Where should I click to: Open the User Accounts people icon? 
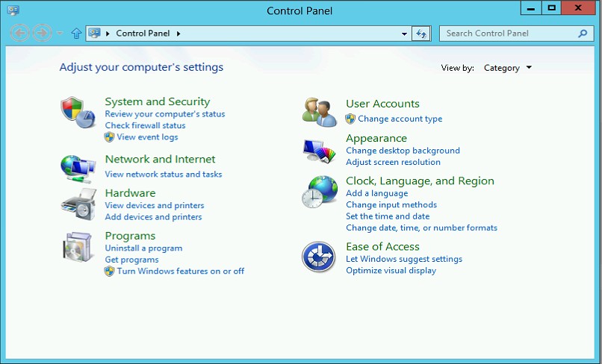tap(320, 112)
